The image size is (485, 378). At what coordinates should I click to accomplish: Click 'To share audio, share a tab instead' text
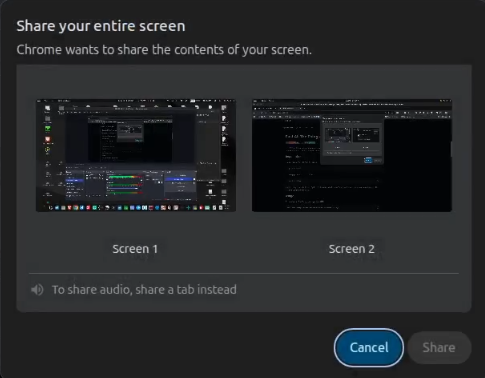(144, 290)
